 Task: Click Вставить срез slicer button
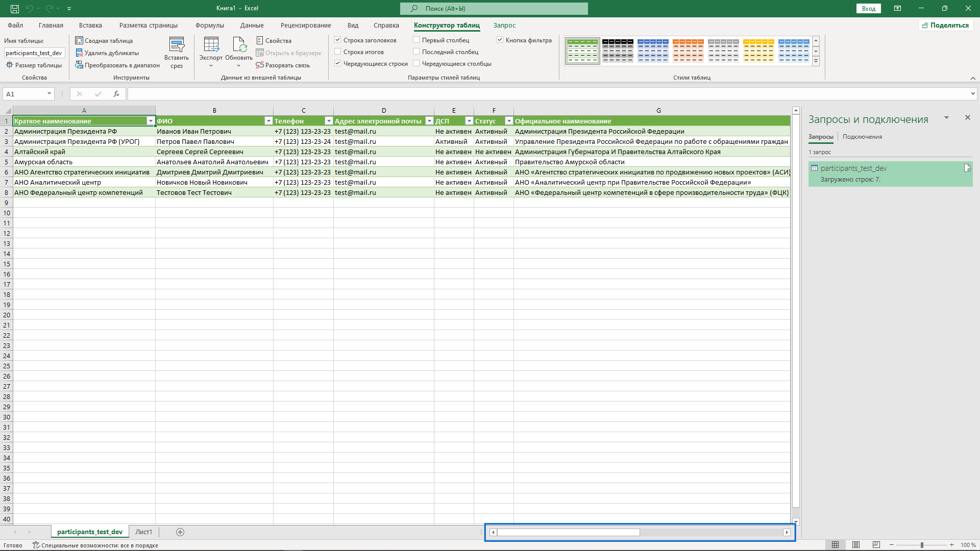177,53
